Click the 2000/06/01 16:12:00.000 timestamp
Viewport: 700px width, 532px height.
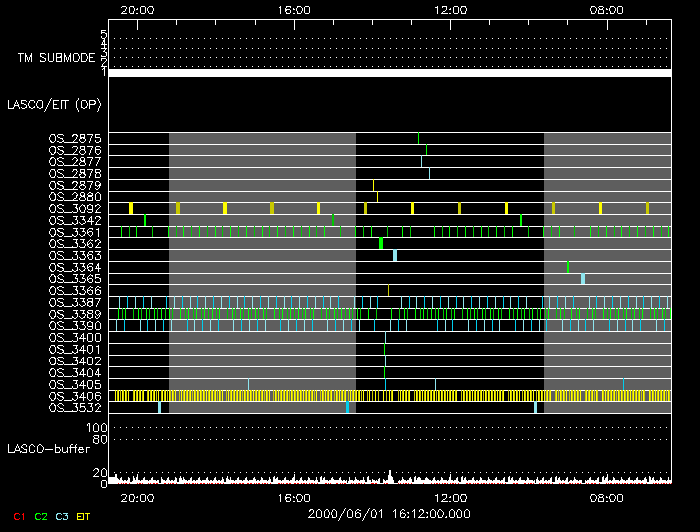tap(389, 511)
